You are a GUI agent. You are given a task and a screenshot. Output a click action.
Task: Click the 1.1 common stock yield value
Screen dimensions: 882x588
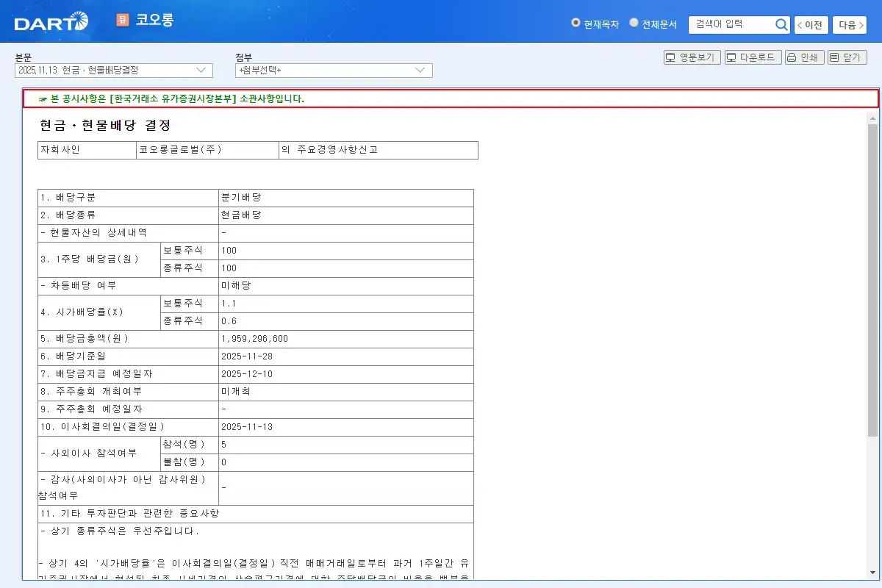[228, 304]
